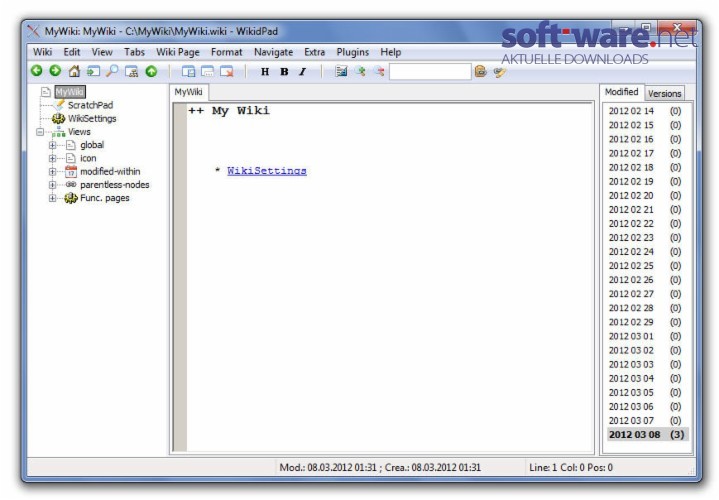The width and height of the screenshot is (719, 500).
Task: Open the Edit menu
Action: point(72,52)
